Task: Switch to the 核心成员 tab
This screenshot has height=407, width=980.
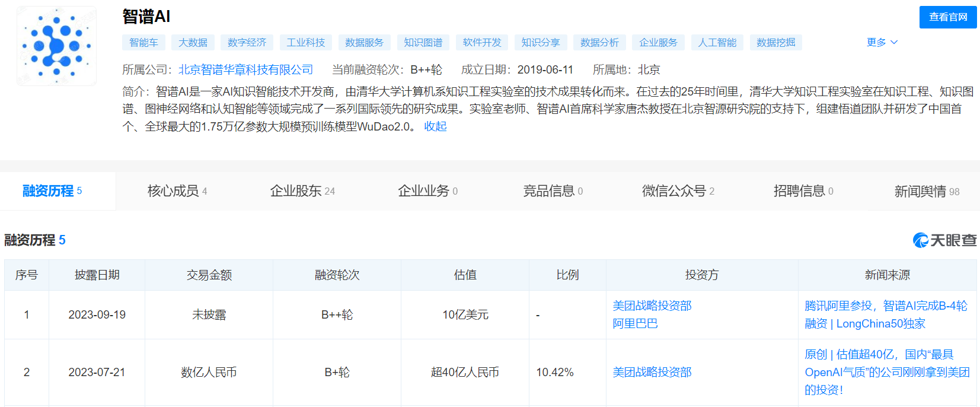Action: [x=177, y=191]
